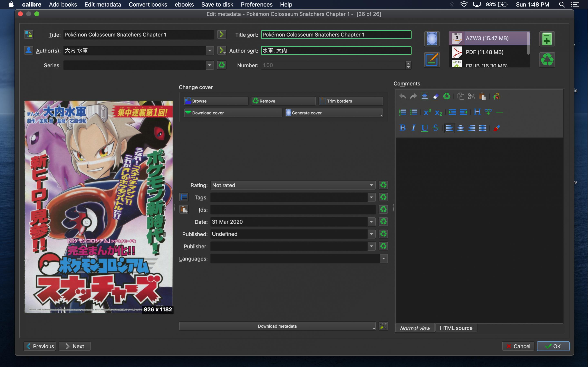Click the add format green plus icon
The image size is (588, 367).
coord(547,39)
